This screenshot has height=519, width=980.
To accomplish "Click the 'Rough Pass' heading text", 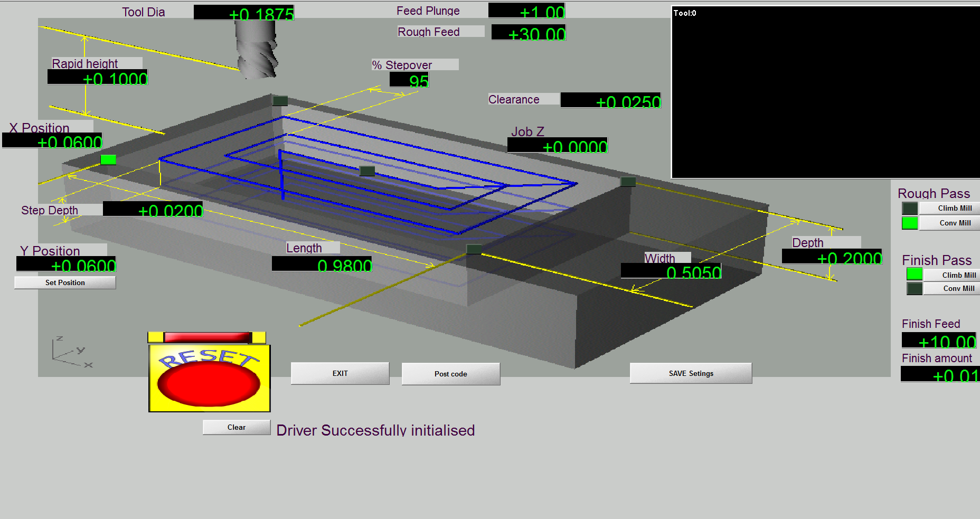I will (x=934, y=193).
